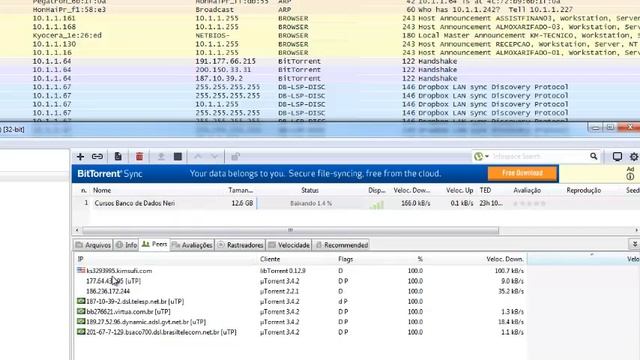Click the horizontal scrollbar left arrow
This screenshot has height=360, width=640.
[77, 230]
